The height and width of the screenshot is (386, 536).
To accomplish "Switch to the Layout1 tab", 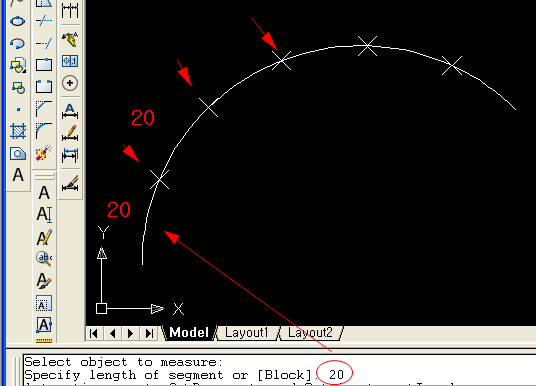I will click(x=246, y=332).
